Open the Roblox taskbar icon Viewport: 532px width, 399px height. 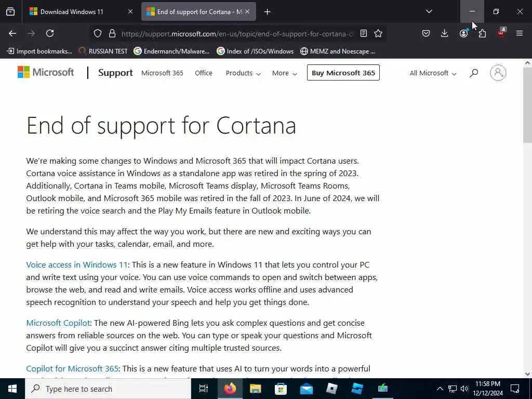(331, 389)
